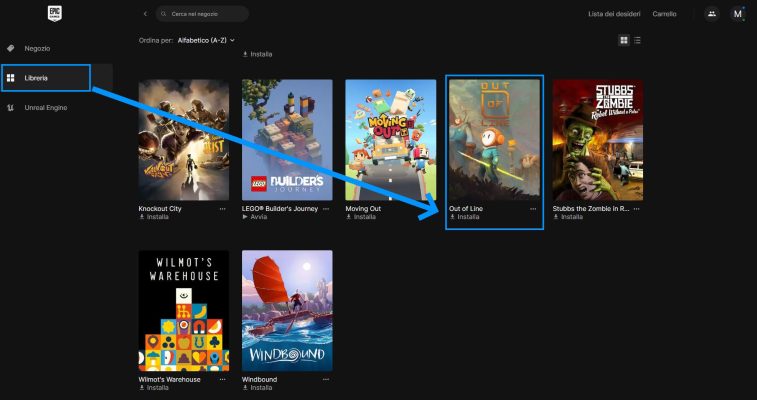Open the options menu for Knockout City
This screenshot has width=757, height=400.
[223, 209]
